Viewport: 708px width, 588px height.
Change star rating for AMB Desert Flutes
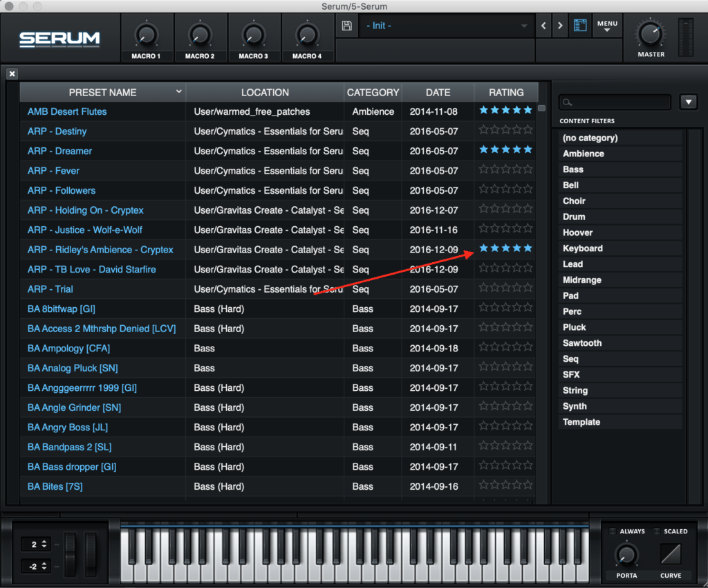click(505, 110)
